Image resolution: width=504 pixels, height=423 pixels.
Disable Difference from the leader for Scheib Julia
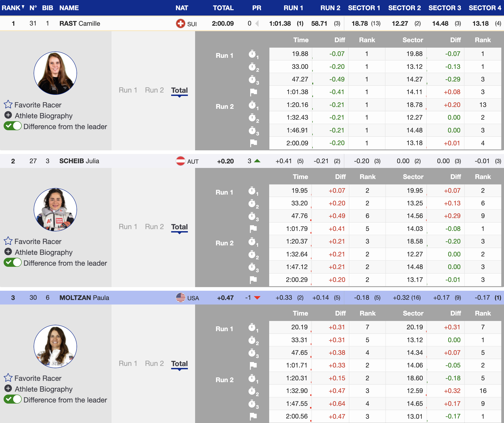coord(13,263)
